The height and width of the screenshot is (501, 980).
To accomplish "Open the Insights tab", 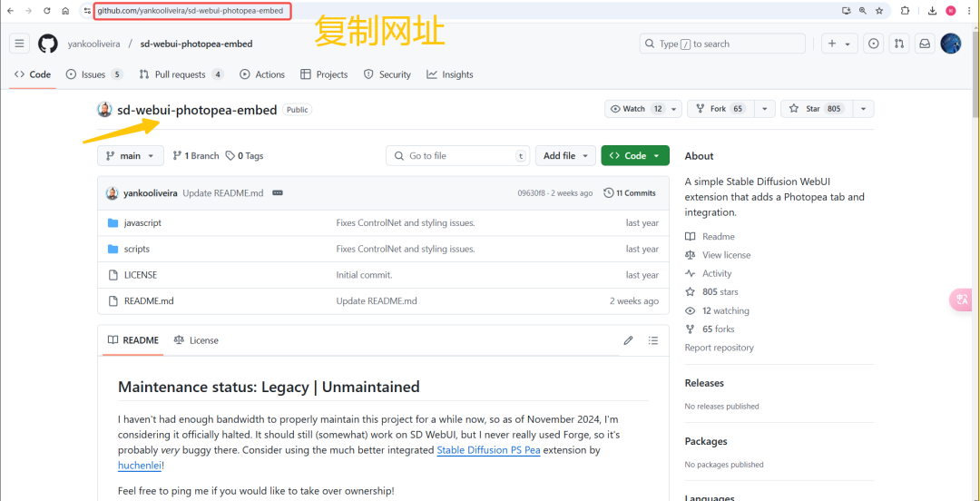I will (450, 74).
